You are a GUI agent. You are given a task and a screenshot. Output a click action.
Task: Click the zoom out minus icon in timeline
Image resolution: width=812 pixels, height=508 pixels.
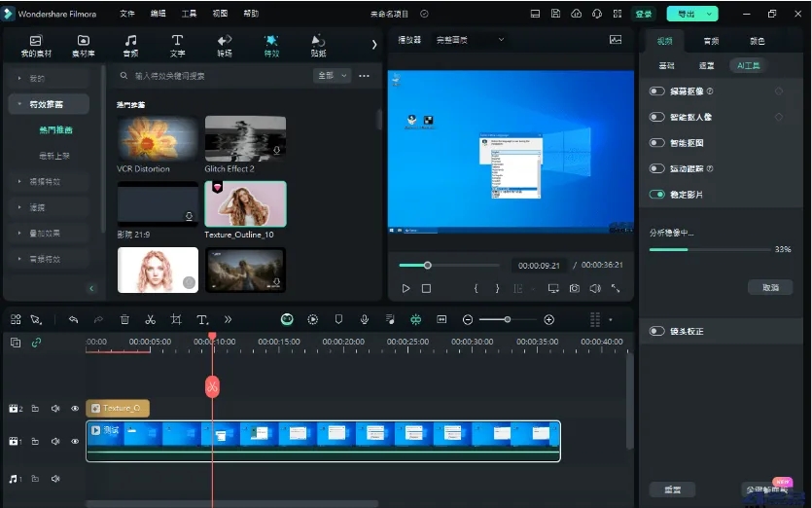click(468, 320)
